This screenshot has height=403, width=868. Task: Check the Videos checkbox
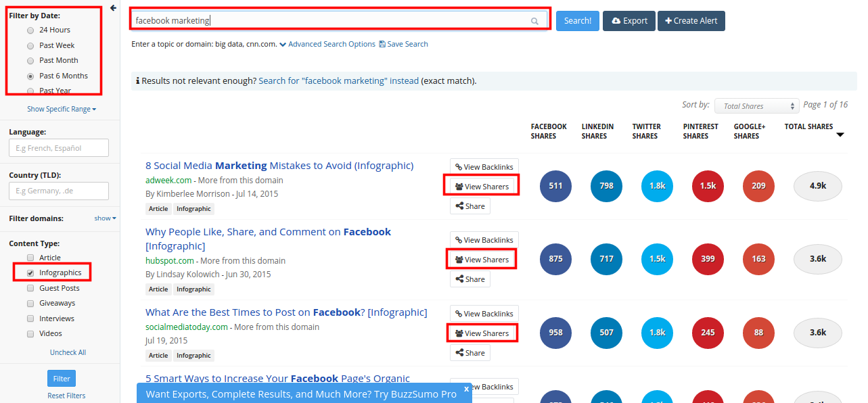[30, 333]
